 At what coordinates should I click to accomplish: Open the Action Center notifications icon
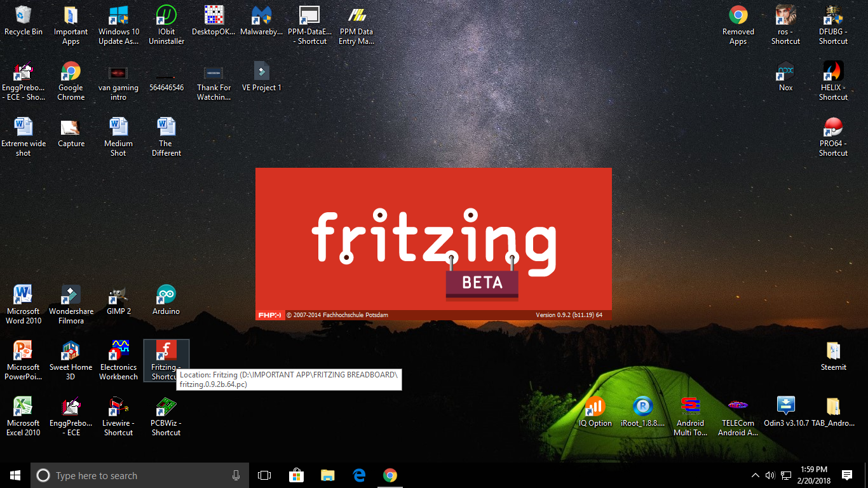tap(846, 475)
